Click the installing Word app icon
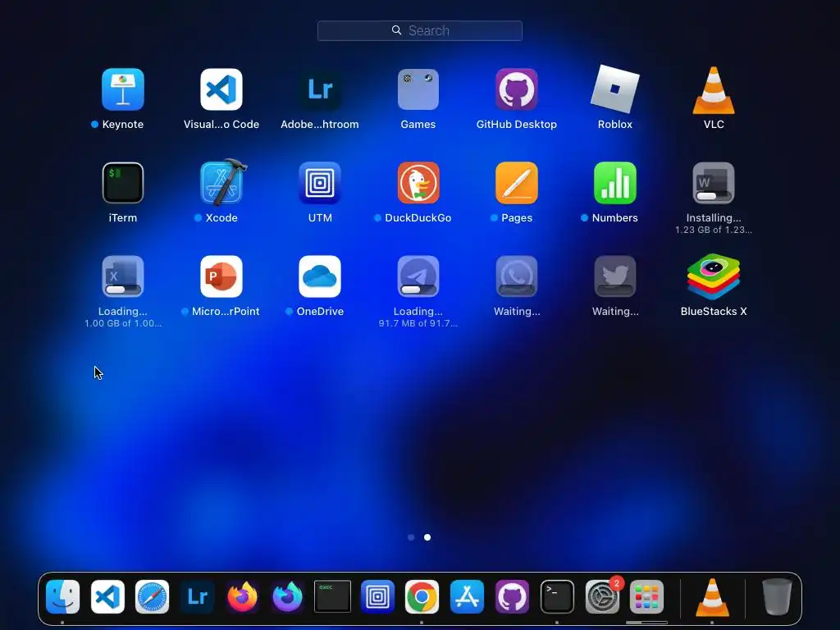This screenshot has width=840, height=630. coord(714,183)
